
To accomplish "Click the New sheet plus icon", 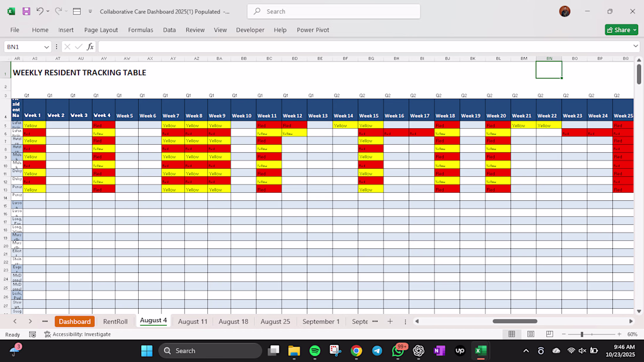I will [x=390, y=322].
